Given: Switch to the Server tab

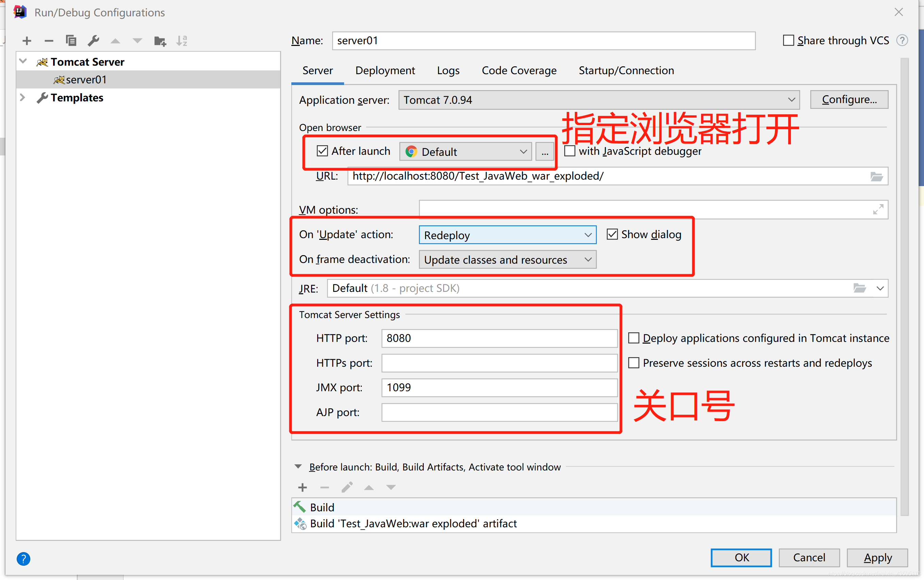Looking at the screenshot, I should tap(317, 70).
